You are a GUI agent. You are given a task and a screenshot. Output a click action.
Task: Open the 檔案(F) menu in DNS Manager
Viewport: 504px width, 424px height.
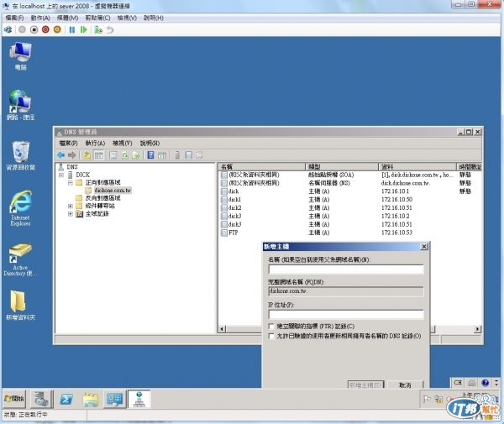69,144
